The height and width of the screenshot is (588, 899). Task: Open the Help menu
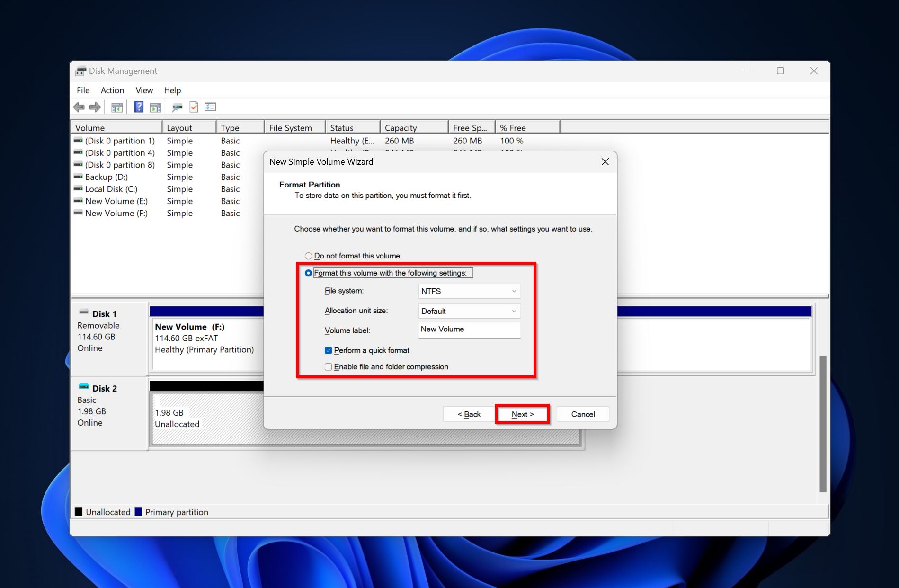pos(172,90)
